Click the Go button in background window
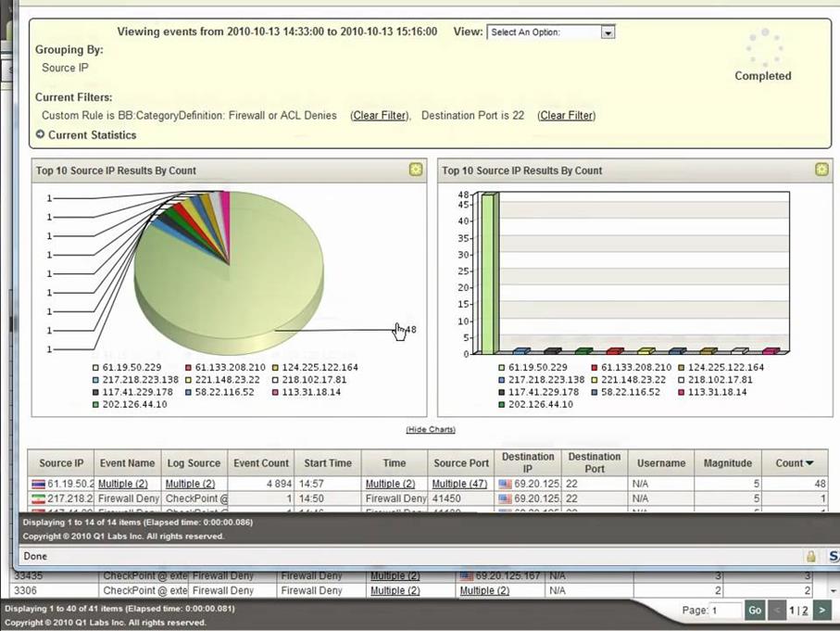 point(755,610)
